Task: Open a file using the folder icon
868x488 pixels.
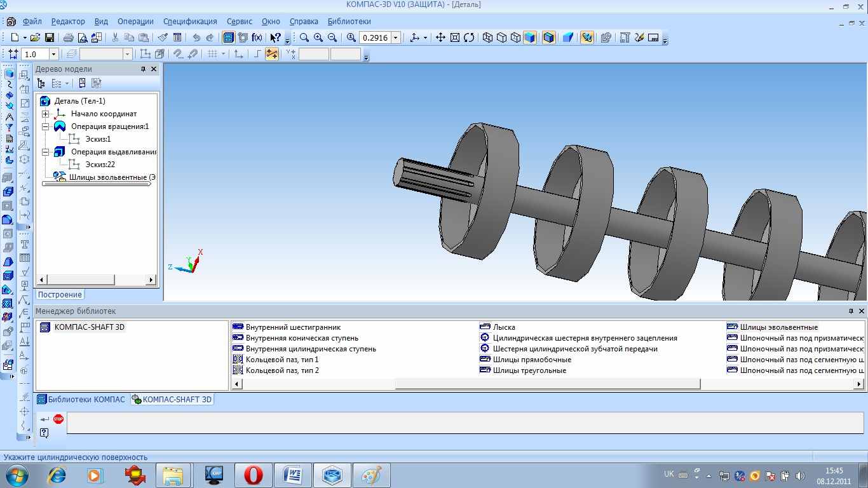Action: click(x=36, y=37)
